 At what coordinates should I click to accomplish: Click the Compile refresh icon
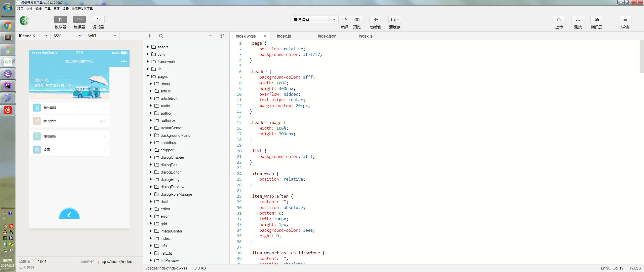coord(344,20)
